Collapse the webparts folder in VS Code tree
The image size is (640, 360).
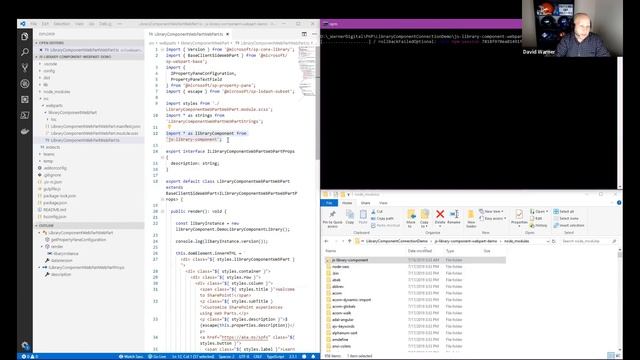coord(54,106)
